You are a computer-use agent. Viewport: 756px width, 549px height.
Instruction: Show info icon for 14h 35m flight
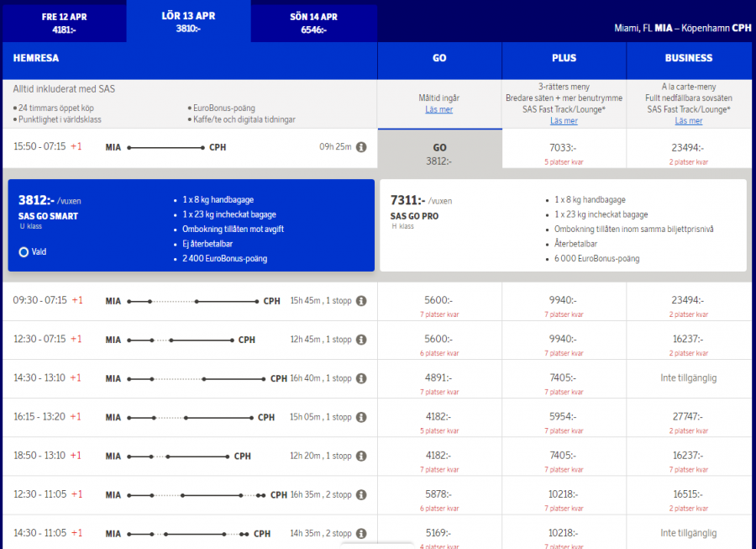[x=361, y=533]
